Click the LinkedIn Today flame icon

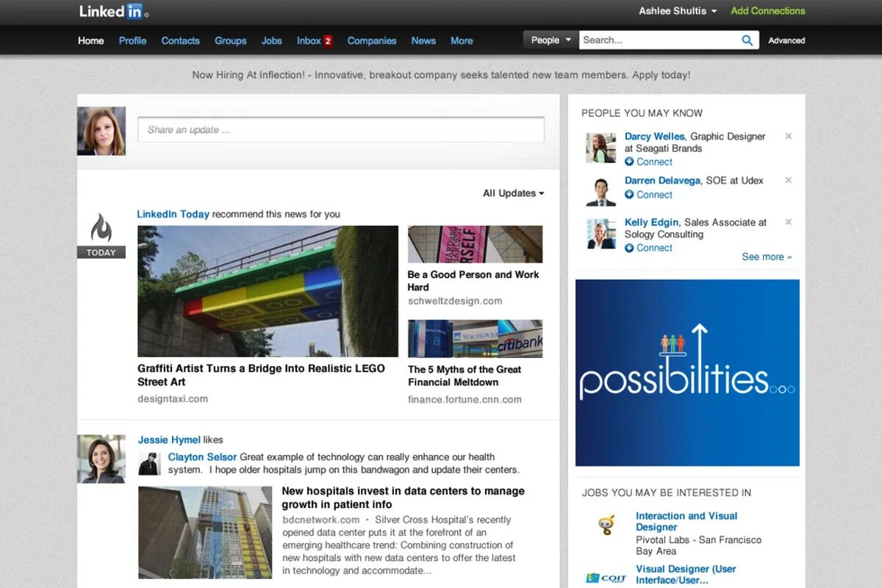[x=101, y=228]
